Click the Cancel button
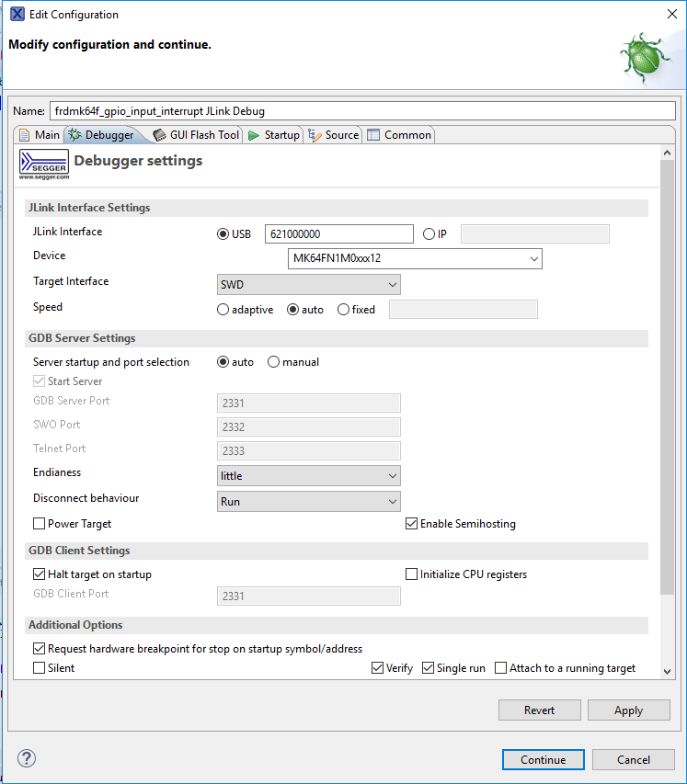The image size is (687, 784). click(x=634, y=759)
